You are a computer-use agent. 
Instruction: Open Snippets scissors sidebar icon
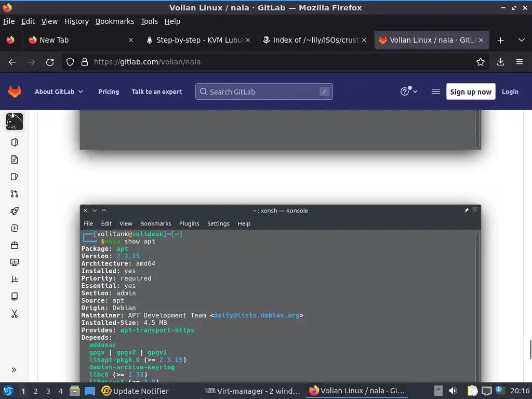pyautogui.click(x=14, y=314)
